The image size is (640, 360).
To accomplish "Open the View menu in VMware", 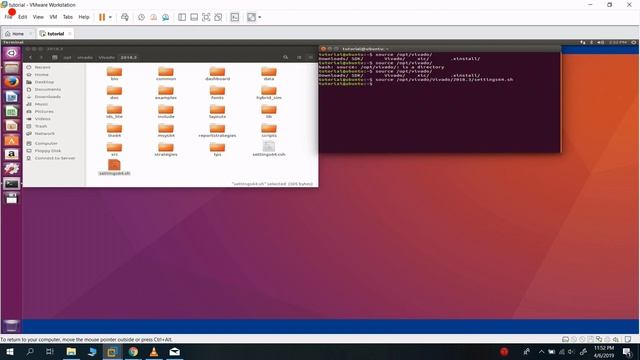I will click(38, 17).
